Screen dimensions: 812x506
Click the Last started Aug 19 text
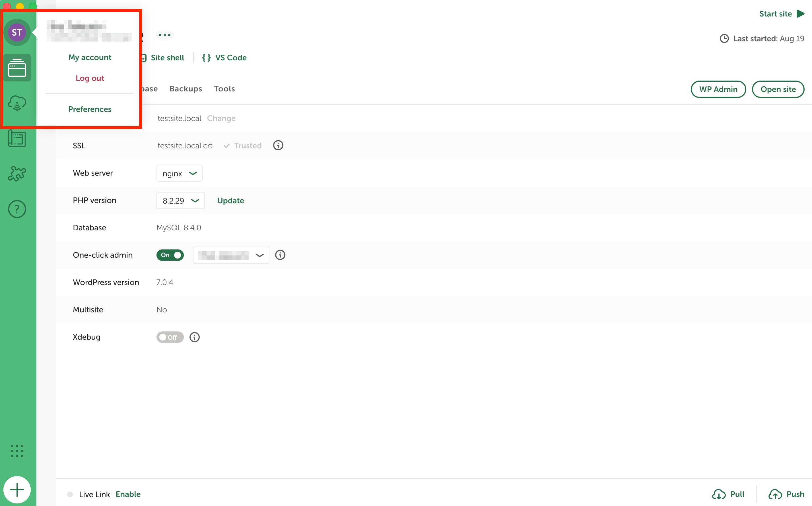click(x=769, y=39)
